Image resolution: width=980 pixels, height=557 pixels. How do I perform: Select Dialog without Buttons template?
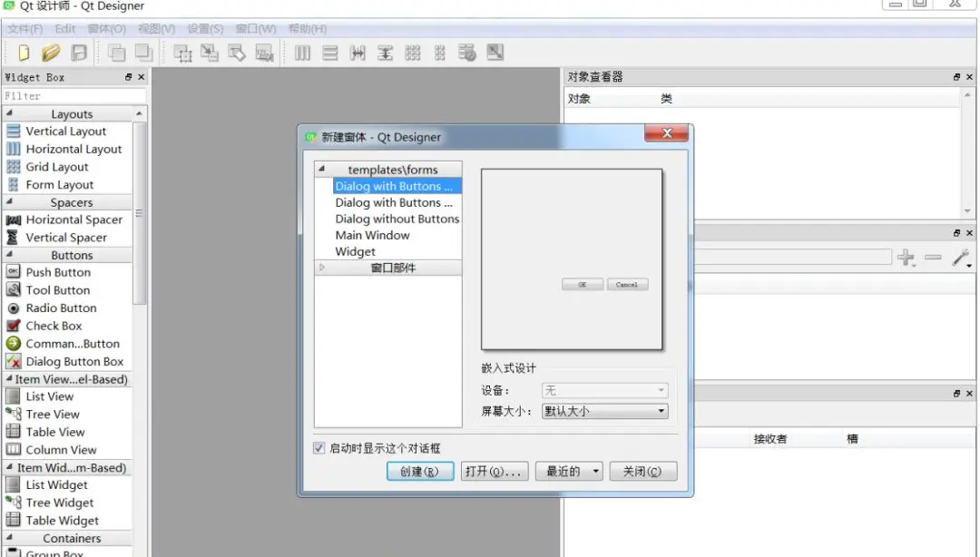click(397, 219)
